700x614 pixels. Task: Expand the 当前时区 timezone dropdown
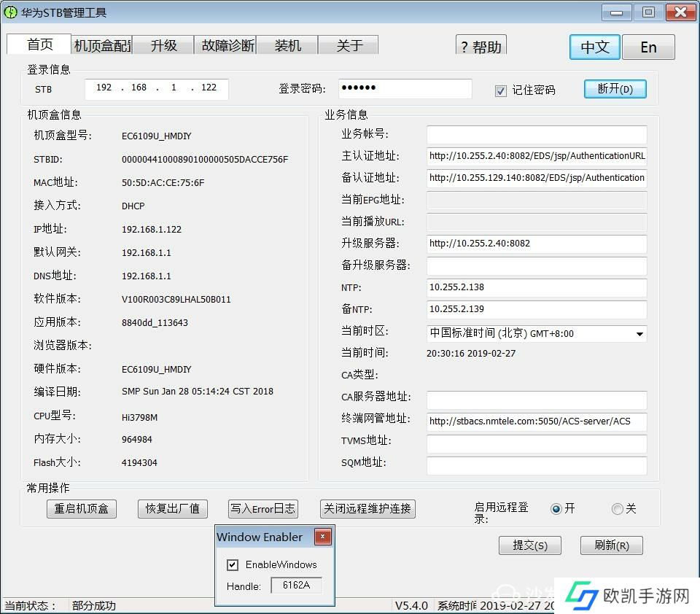tap(639, 334)
